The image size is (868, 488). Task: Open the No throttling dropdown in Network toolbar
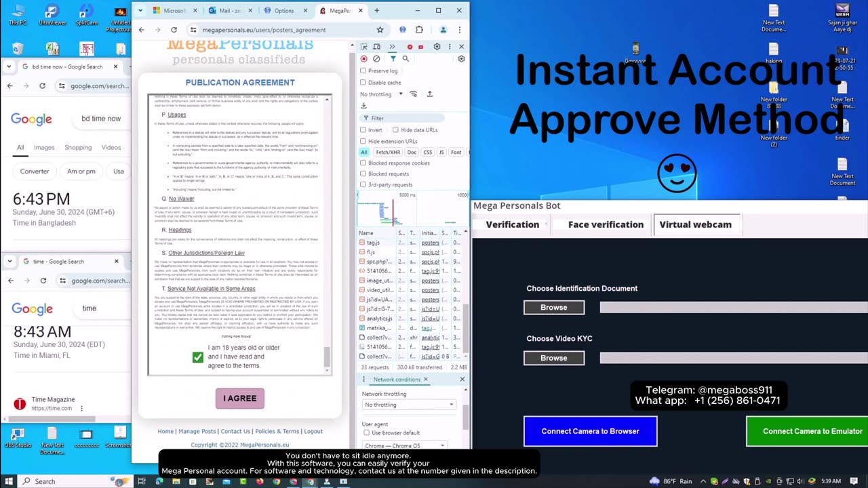382,94
